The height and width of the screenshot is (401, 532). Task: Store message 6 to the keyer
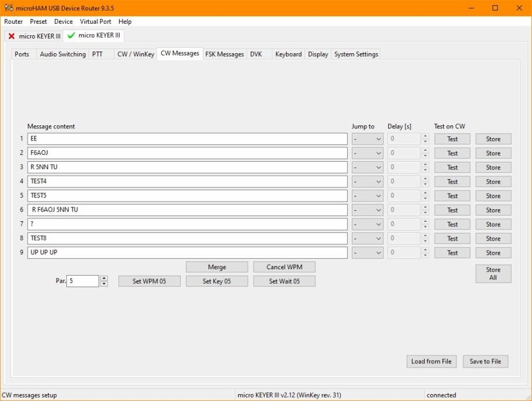pyautogui.click(x=493, y=210)
